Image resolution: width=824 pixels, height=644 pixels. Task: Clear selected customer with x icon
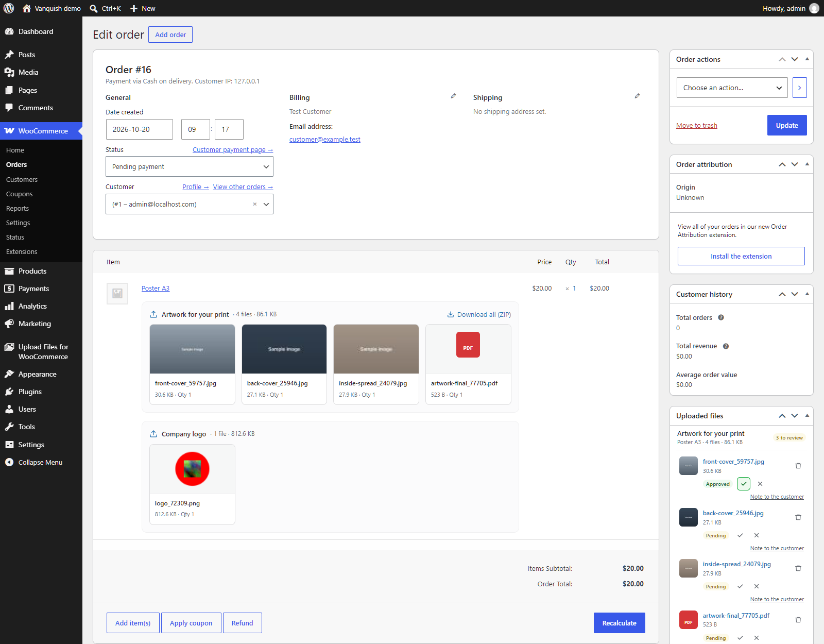coord(254,204)
